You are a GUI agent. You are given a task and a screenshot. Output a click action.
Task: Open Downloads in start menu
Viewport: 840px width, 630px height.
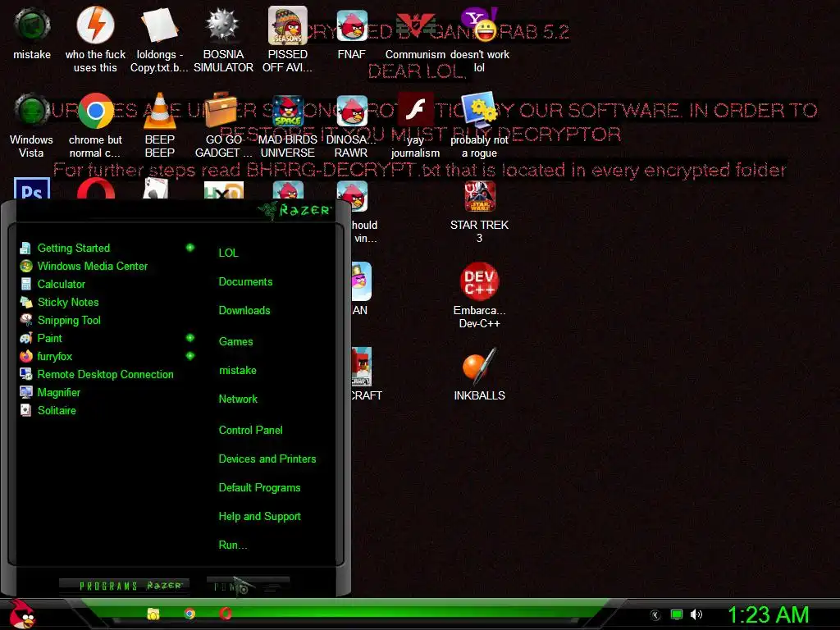point(244,310)
